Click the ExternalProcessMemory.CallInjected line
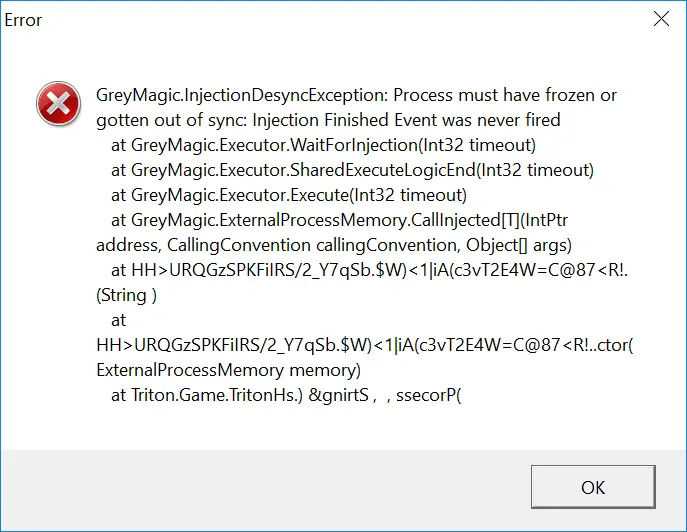 pos(340,220)
